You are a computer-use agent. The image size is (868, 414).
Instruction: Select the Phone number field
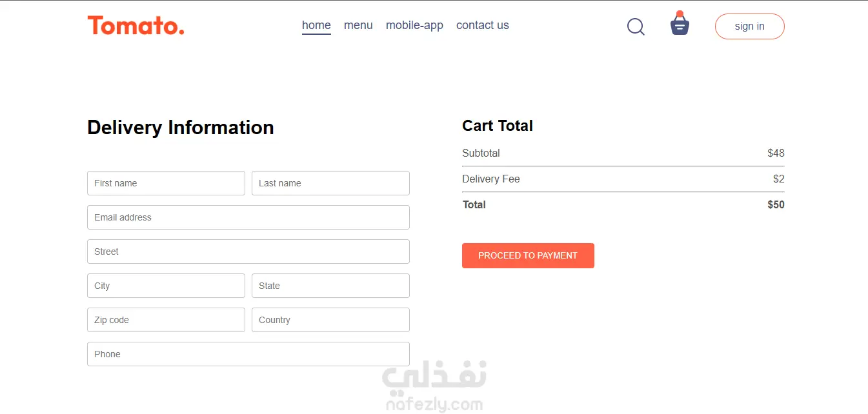[x=248, y=354]
